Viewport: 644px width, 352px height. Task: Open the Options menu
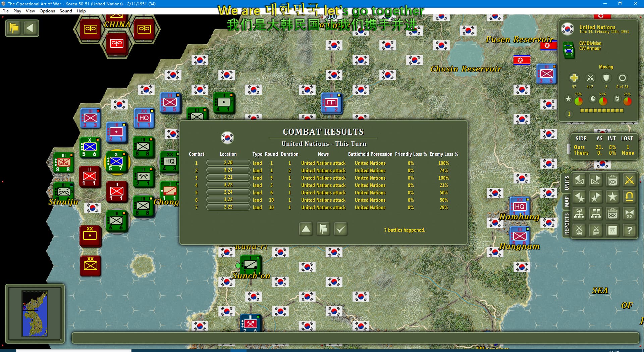coord(47,11)
